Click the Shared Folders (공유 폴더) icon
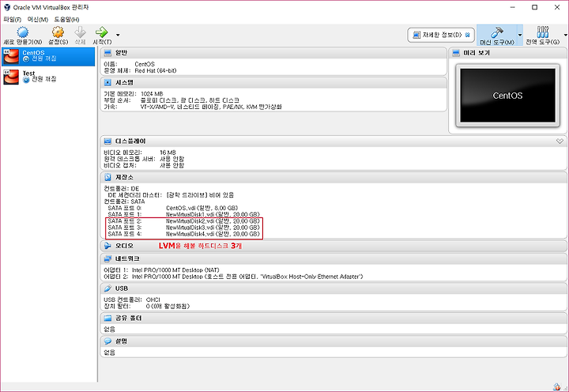Screen dimensions: 569x392 pyautogui.click(x=107, y=318)
